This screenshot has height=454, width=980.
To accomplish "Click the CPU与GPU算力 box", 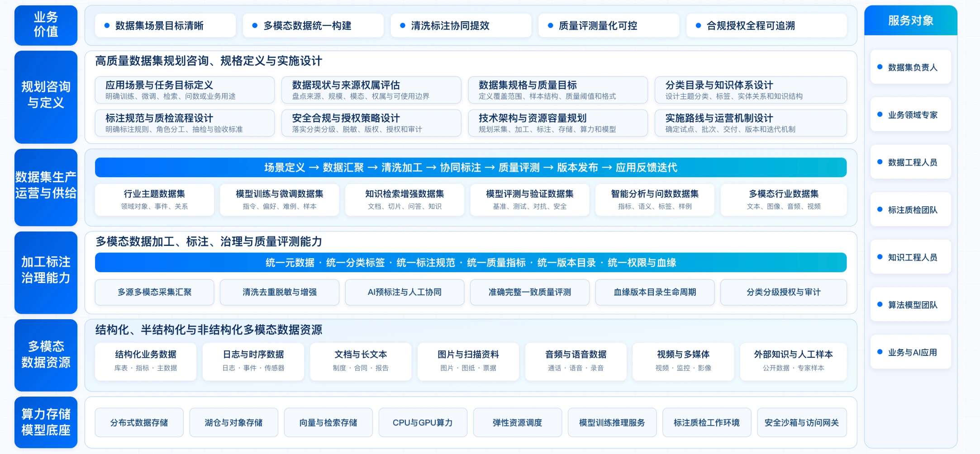I will 423,422.
